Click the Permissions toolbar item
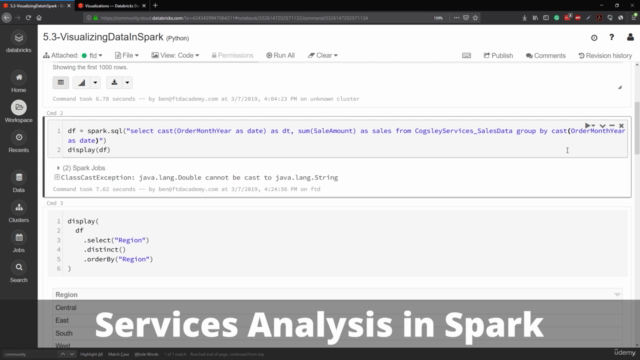Viewport: 640px width, 360px height. [x=232, y=56]
